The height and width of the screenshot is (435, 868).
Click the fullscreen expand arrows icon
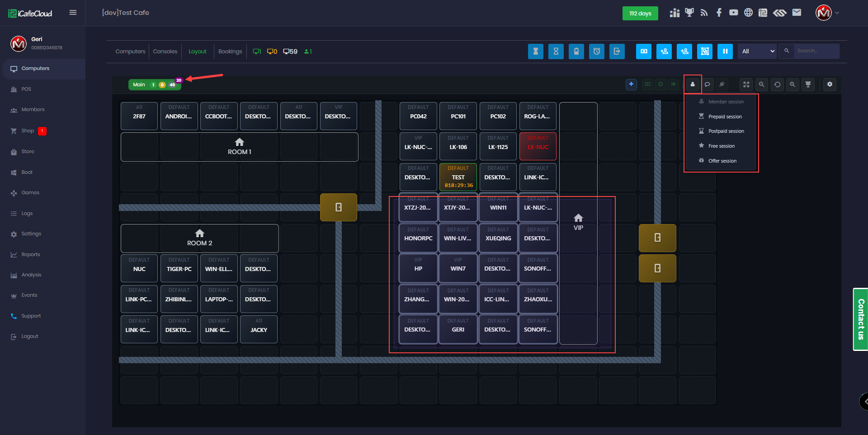click(x=746, y=84)
